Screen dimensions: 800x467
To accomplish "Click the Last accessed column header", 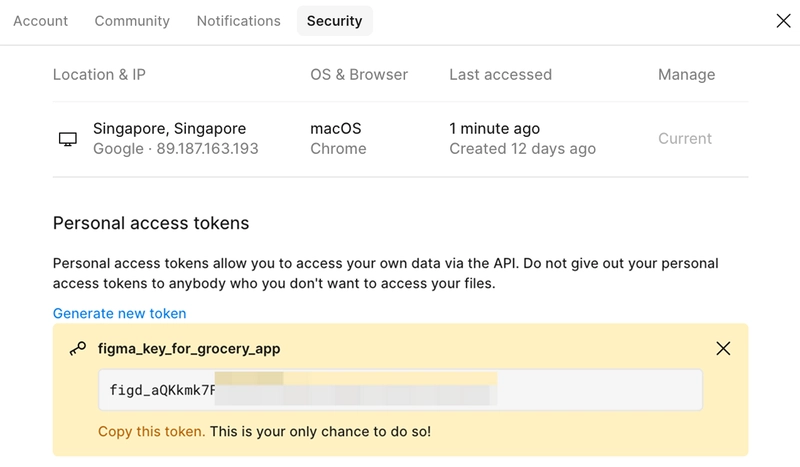I will coord(501,75).
